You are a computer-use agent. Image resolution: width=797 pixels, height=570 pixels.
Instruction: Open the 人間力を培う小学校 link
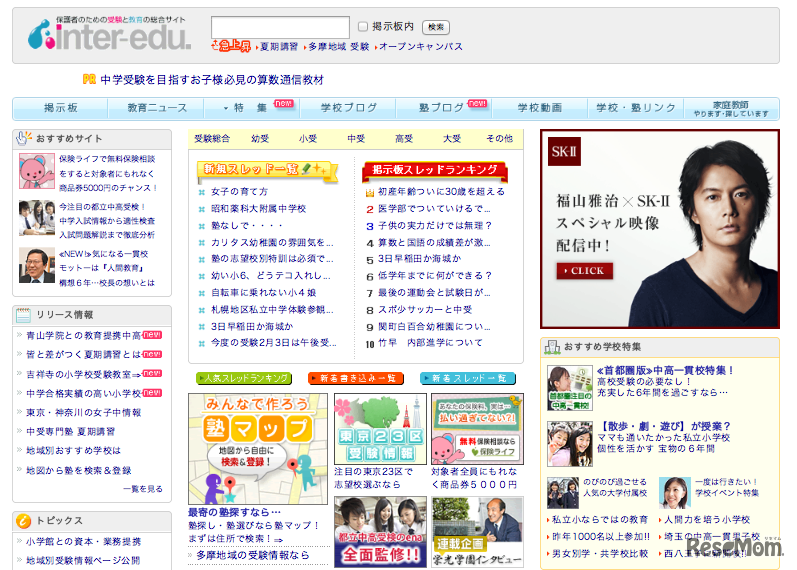(707, 520)
